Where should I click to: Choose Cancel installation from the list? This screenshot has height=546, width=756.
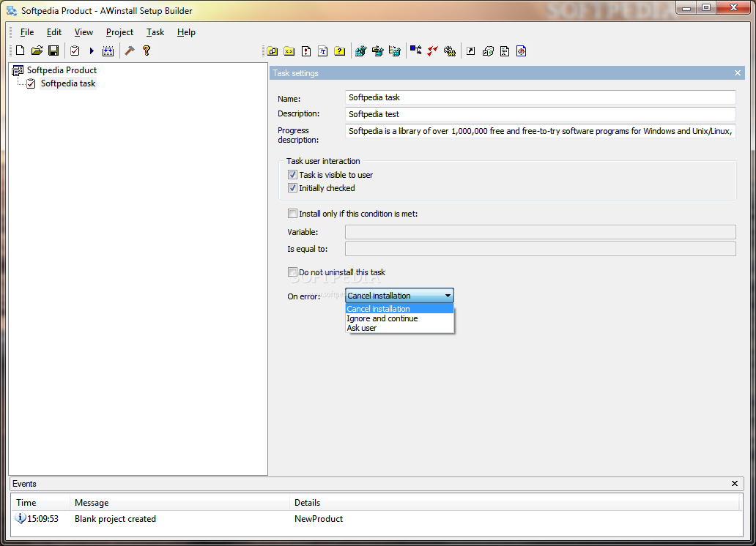click(x=400, y=309)
